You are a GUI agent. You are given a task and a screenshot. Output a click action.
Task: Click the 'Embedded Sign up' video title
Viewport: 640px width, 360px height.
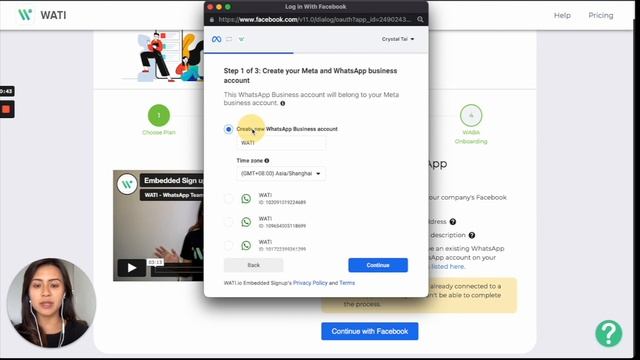tap(173, 180)
